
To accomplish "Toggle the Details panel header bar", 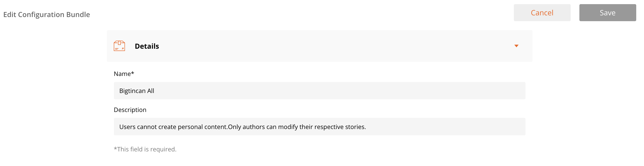I will click(x=320, y=46).
